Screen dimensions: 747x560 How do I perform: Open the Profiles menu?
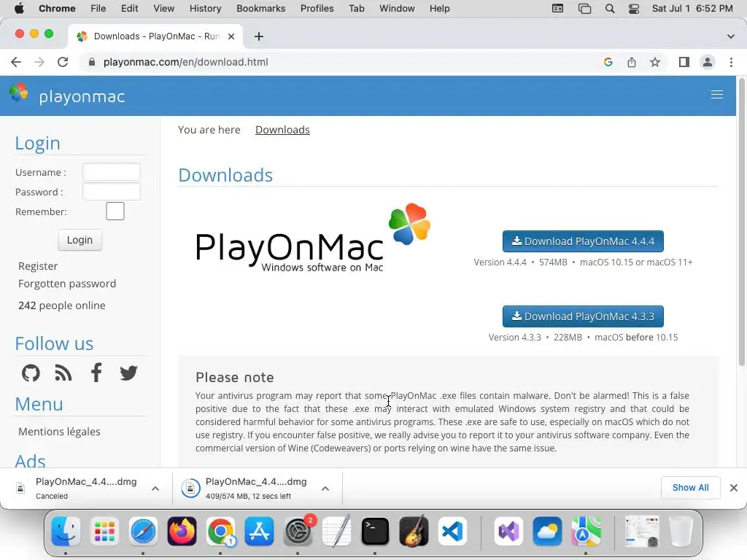(317, 9)
